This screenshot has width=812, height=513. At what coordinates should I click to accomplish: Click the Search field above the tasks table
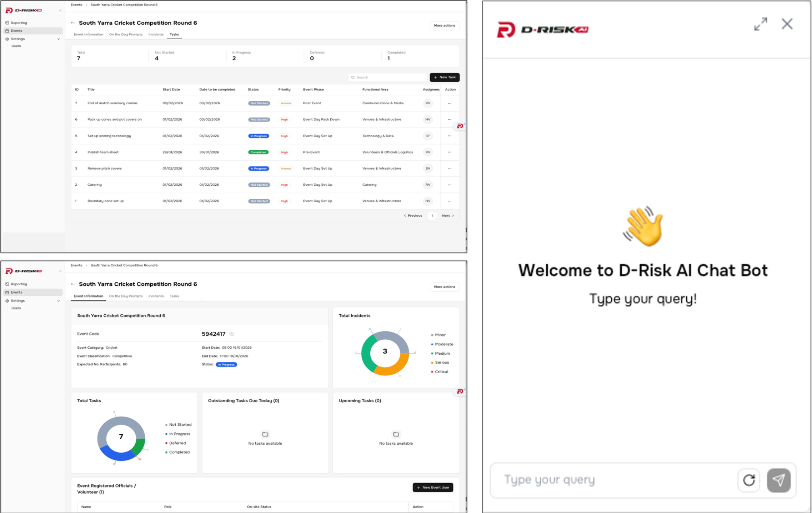[388, 77]
